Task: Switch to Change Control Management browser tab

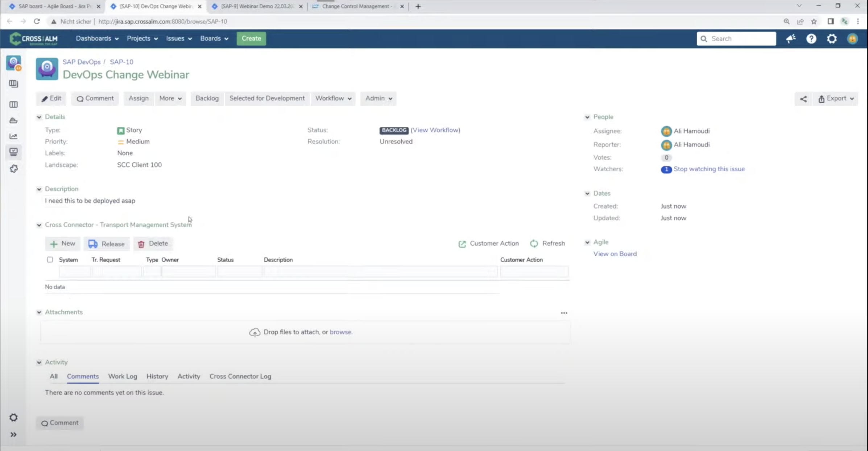Action: 357,6
